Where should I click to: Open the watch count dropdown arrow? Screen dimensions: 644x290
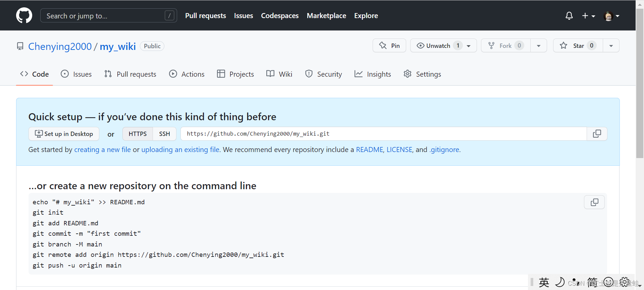(x=469, y=46)
